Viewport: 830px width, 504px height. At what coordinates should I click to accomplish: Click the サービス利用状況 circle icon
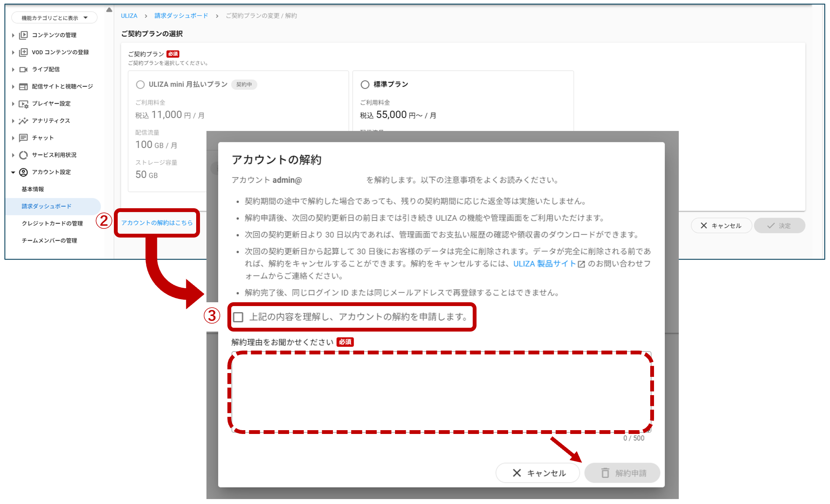(x=23, y=155)
